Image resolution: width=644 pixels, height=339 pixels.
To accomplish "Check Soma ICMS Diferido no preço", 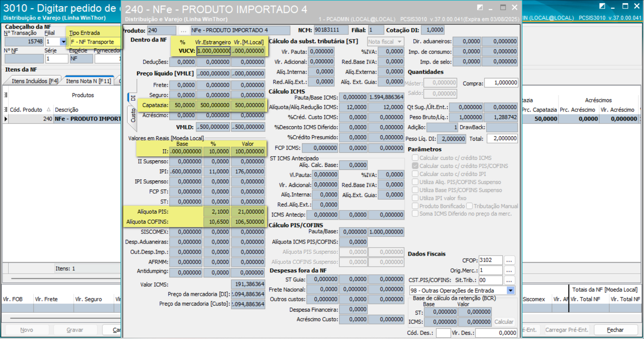I will pos(415,214).
